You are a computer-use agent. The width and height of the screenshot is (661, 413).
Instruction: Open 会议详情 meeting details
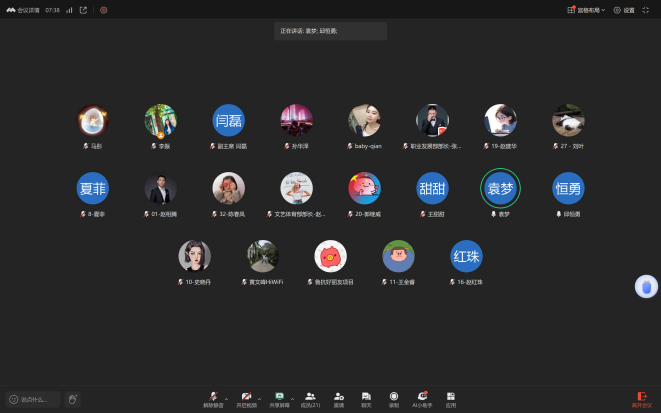(26, 10)
